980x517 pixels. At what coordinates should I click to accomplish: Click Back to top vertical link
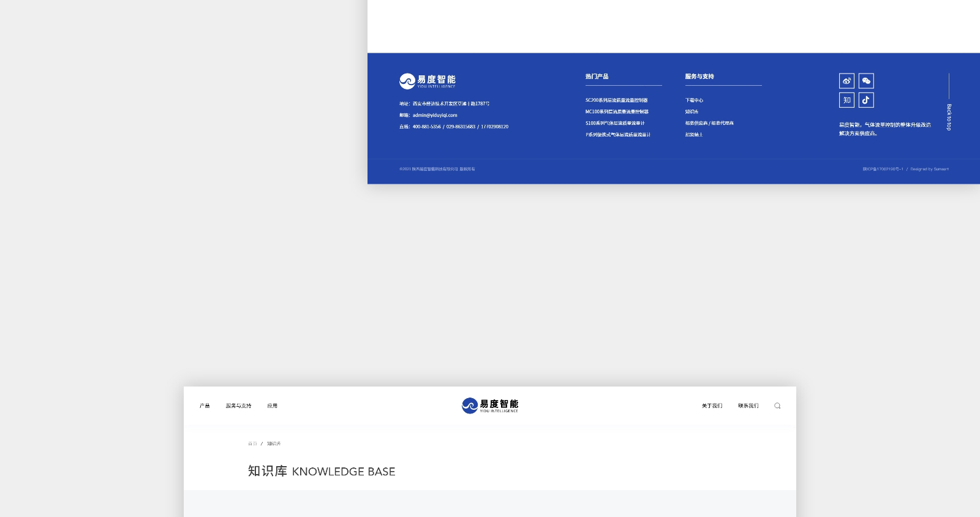coord(949,116)
